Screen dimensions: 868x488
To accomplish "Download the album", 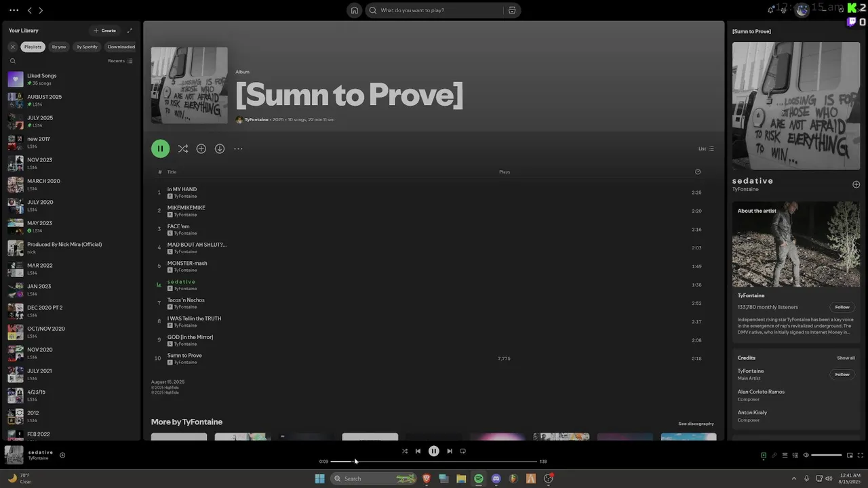I will click(x=220, y=148).
